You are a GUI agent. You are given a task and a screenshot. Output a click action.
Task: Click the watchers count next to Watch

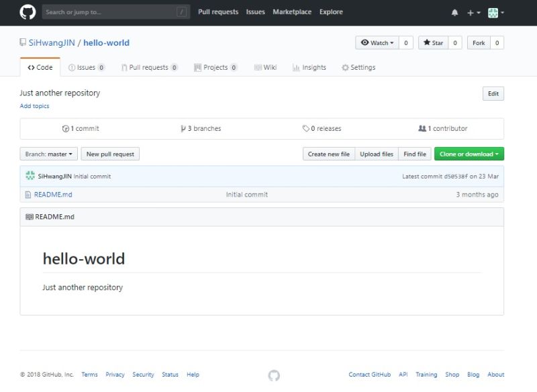point(406,43)
